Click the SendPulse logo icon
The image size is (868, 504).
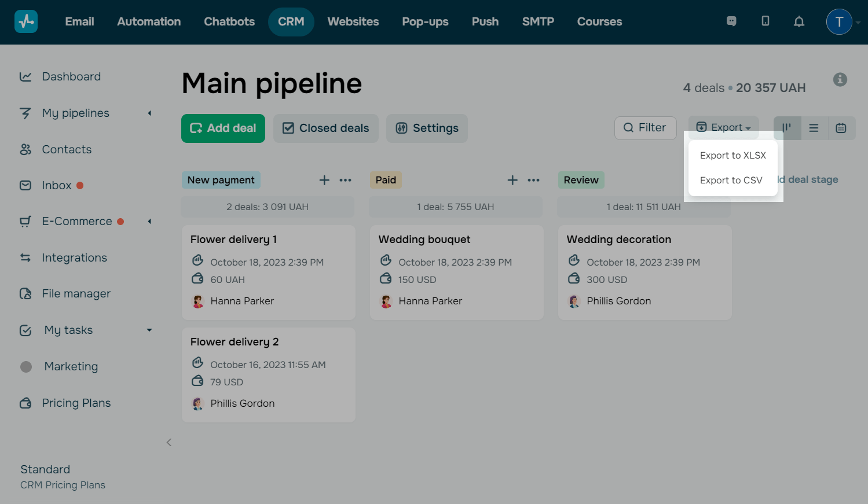point(26,21)
